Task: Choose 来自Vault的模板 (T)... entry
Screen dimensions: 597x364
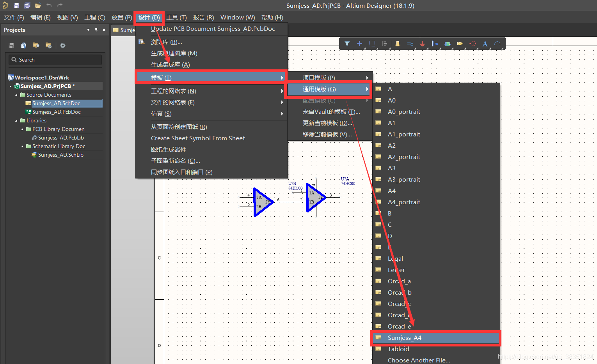Action: (x=330, y=112)
